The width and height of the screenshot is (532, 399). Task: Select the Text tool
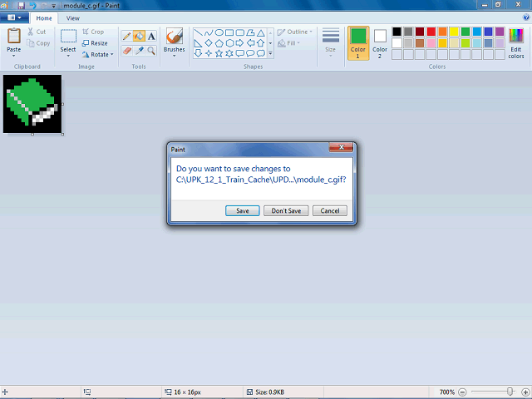pos(151,36)
